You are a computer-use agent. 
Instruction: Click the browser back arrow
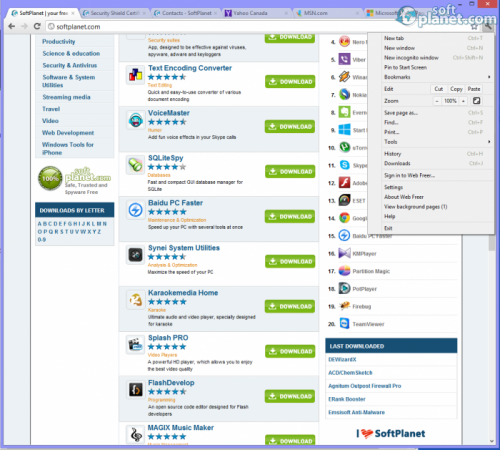[12, 26]
